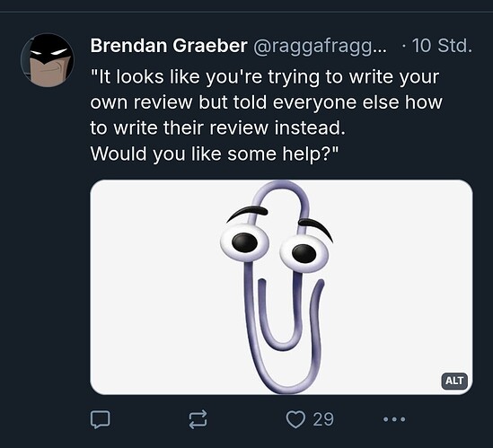Screen dimensions: 493x448
Task: View the like count 29
Action: click(x=323, y=419)
